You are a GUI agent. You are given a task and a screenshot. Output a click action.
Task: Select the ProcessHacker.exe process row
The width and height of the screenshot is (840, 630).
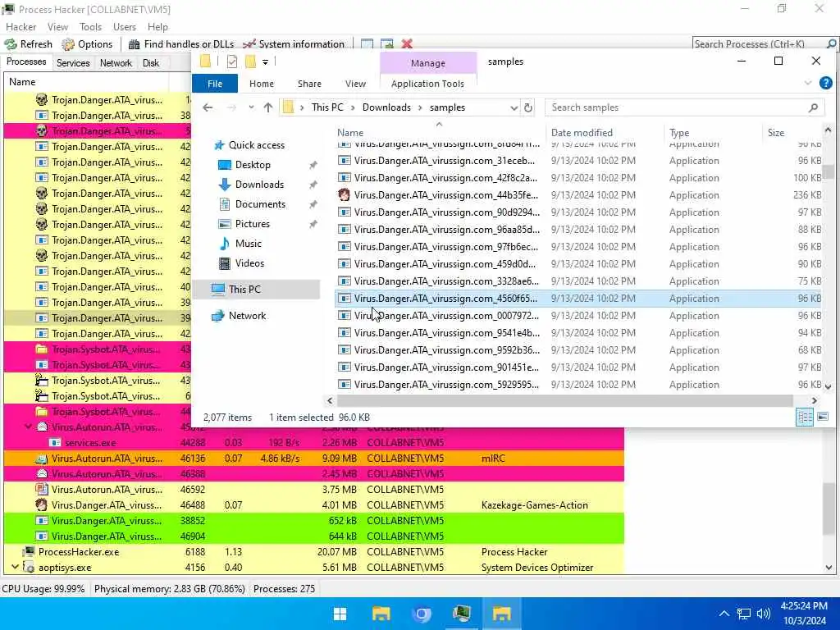313,552
